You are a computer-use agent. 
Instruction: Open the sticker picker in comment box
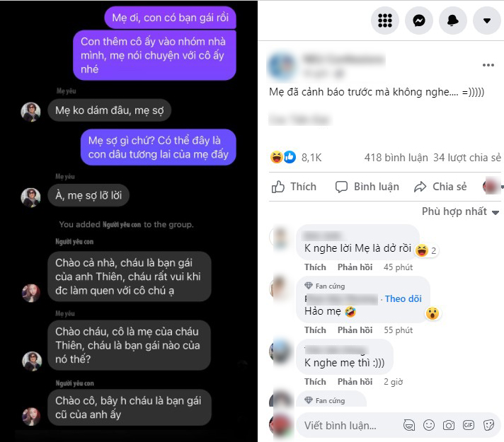coord(488,425)
